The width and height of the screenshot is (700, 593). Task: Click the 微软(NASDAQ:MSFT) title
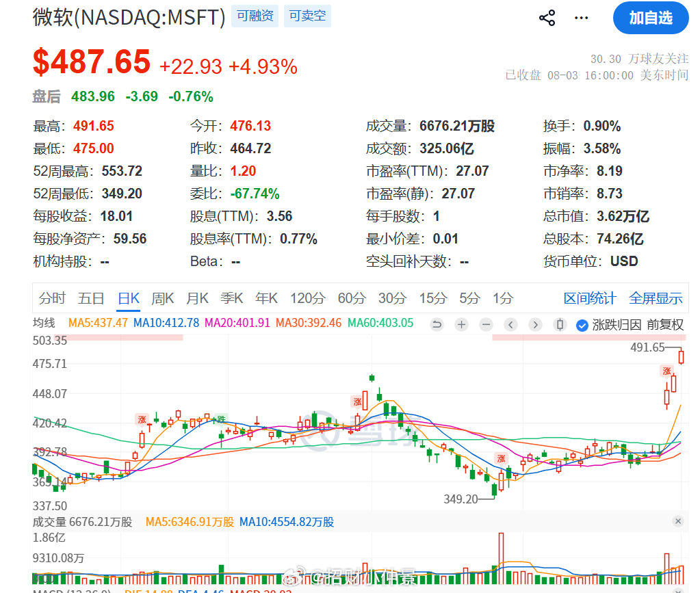pos(129,17)
